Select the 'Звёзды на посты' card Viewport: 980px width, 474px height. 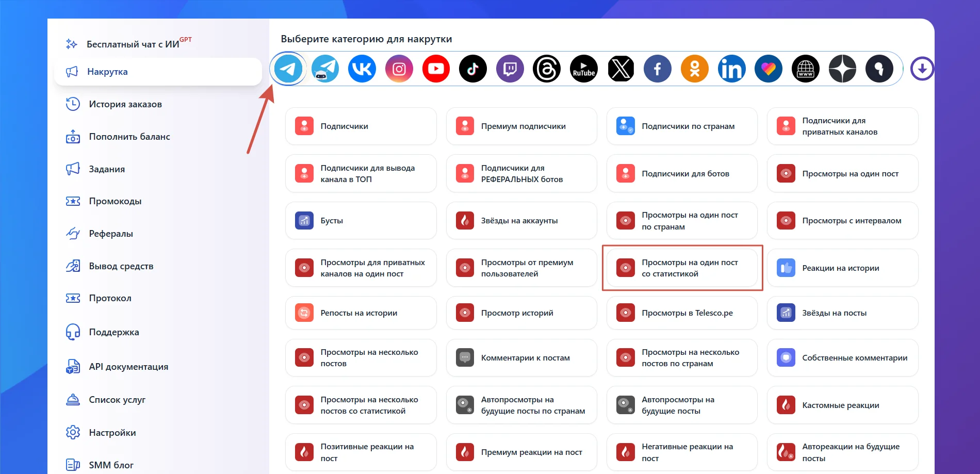pyautogui.click(x=843, y=313)
